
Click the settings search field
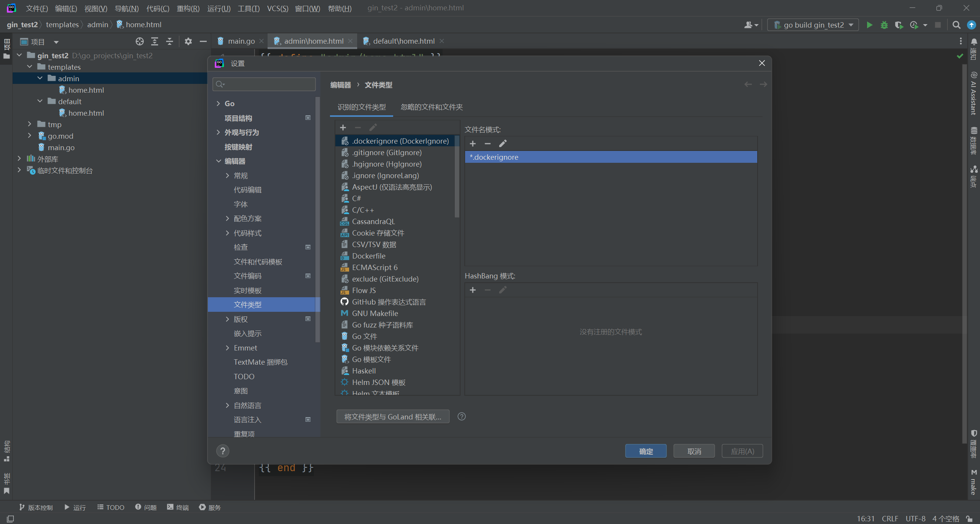[264, 84]
